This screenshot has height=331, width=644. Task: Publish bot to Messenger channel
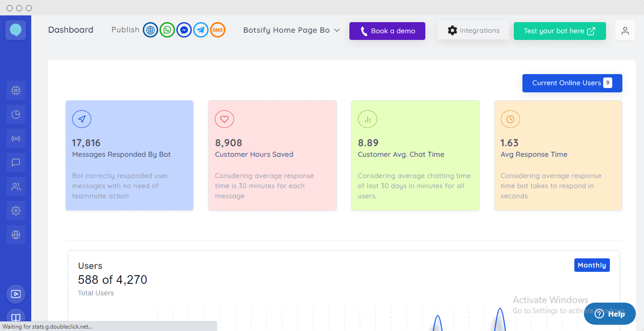pyautogui.click(x=184, y=30)
